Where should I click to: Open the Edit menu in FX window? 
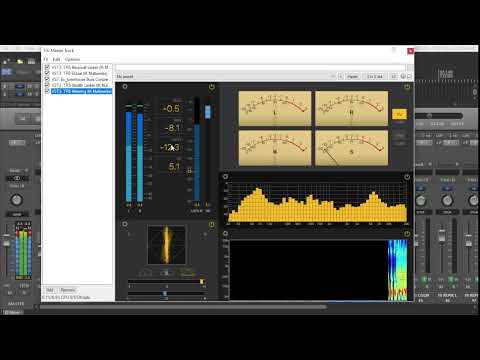tap(56, 59)
